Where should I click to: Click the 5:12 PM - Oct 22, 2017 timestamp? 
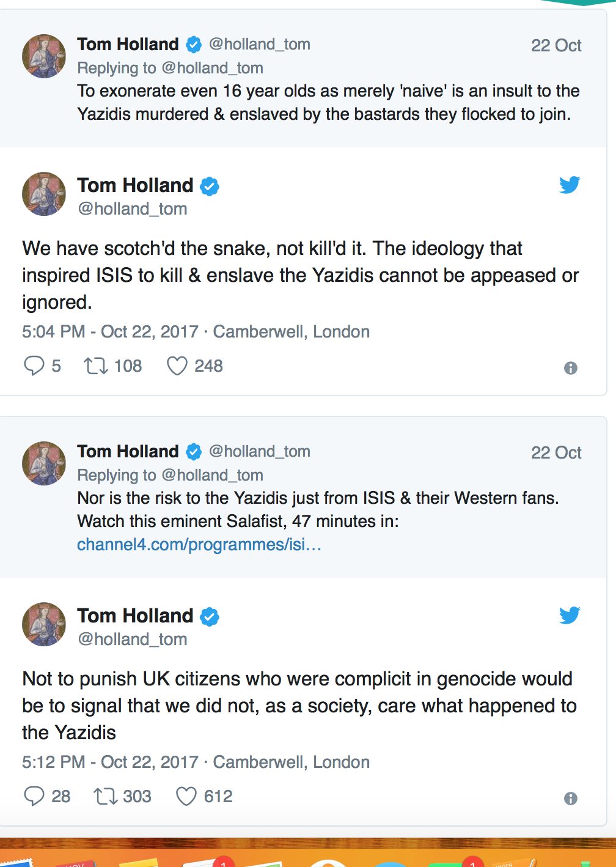point(110,762)
